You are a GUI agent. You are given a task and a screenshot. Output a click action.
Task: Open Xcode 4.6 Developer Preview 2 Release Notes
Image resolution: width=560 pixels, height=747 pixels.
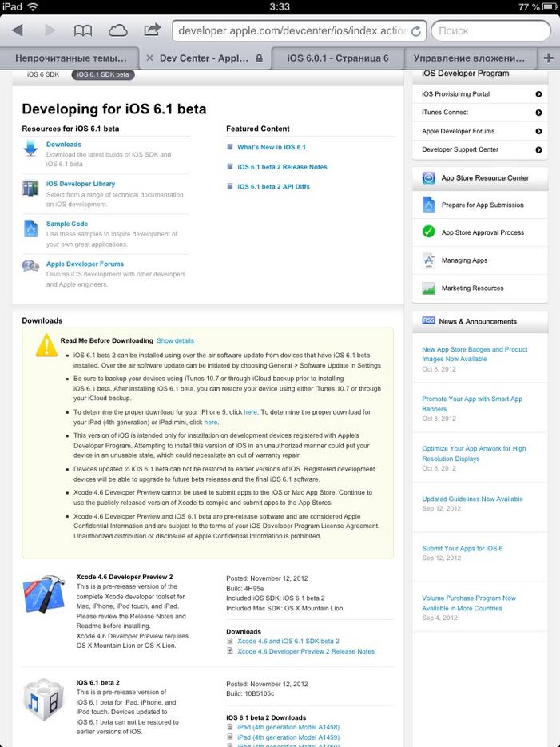pyautogui.click(x=306, y=651)
